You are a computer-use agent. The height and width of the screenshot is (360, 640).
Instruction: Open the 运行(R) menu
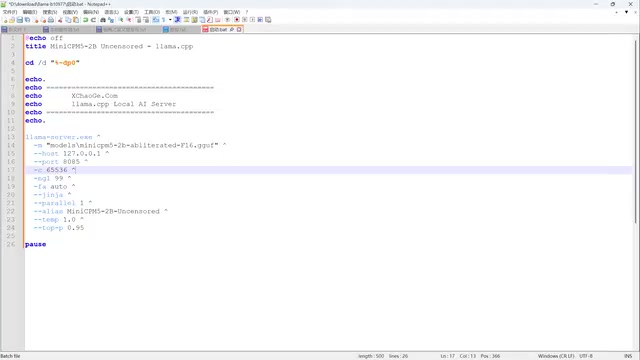tap(190, 12)
